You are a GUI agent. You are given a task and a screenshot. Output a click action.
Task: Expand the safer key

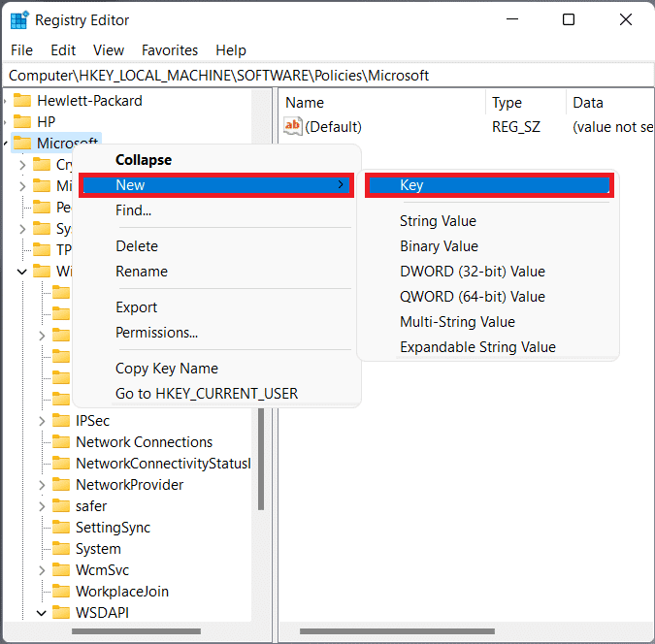(42, 506)
